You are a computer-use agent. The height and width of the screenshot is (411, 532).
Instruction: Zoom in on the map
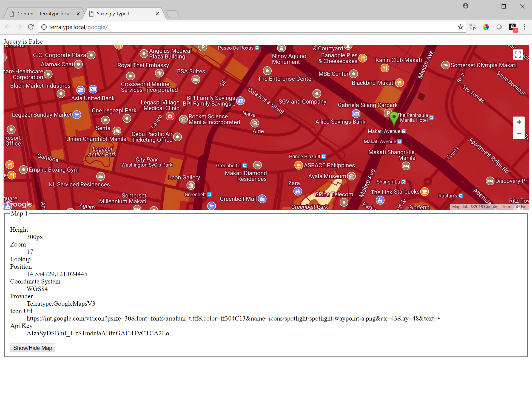click(x=519, y=122)
